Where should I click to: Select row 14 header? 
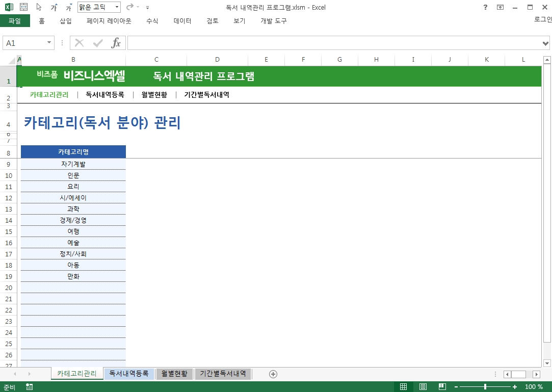tap(9, 221)
